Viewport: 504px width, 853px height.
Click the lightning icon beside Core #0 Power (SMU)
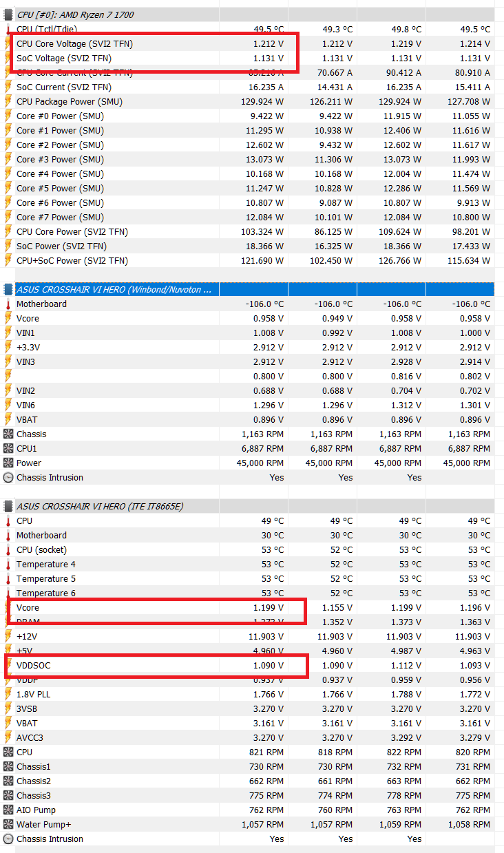[8, 116]
